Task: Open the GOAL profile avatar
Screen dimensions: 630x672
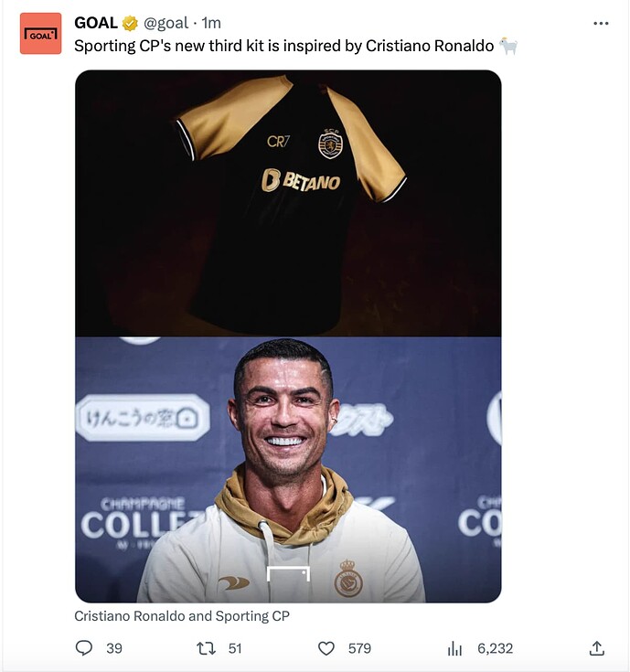Action: pos(41,34)
